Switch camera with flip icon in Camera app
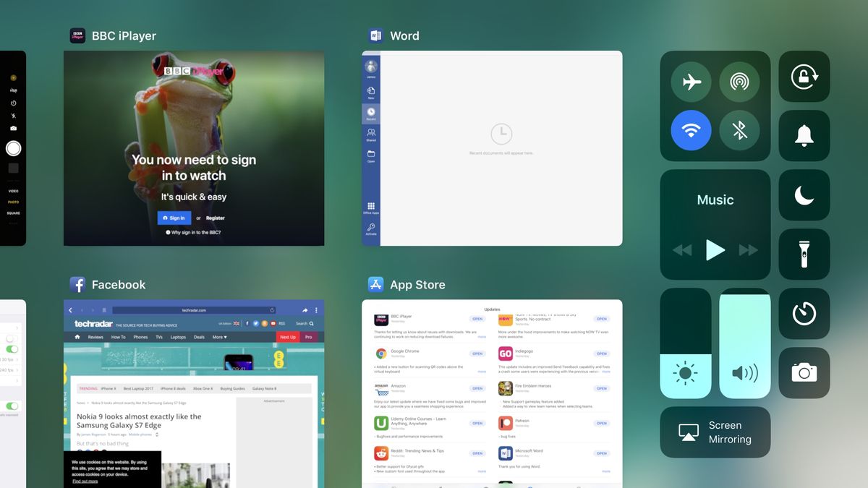Viewport: 868px width, 488px height. point(13,127)
